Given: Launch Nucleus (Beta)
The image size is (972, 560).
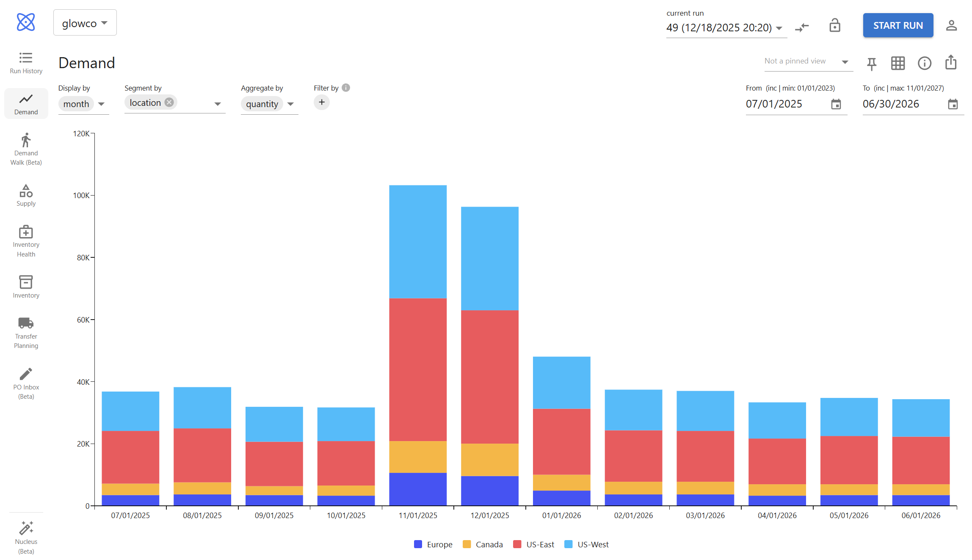Looking at the screenshot, I should pos(25,537).
